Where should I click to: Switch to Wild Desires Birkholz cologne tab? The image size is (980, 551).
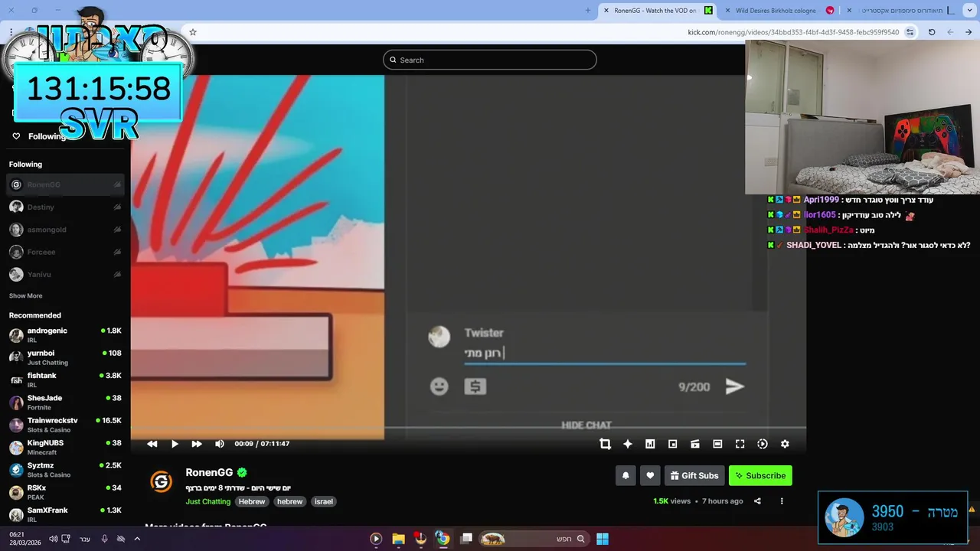[x=779, y=11]
